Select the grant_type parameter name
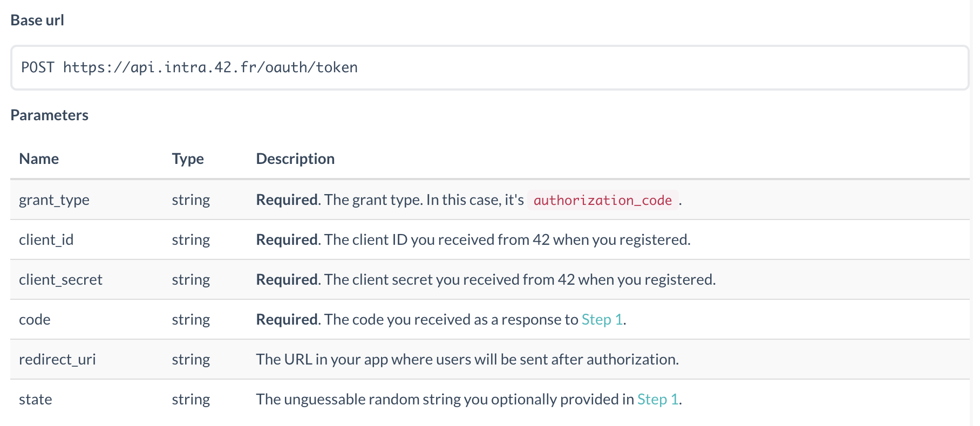The image size is (980, 426). 54,200
